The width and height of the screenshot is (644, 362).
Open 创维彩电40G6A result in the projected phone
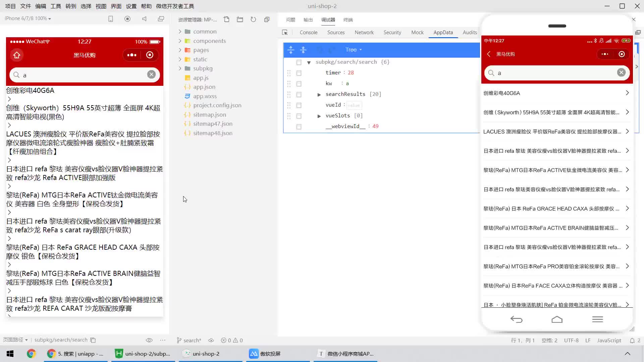click(x=557, y=93)
